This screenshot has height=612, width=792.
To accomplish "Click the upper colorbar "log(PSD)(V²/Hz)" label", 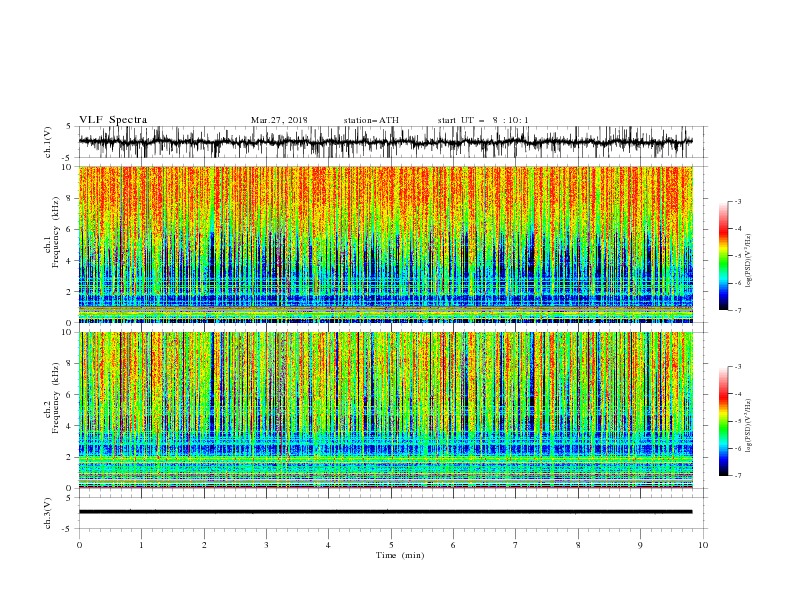I will coord(748,261).
